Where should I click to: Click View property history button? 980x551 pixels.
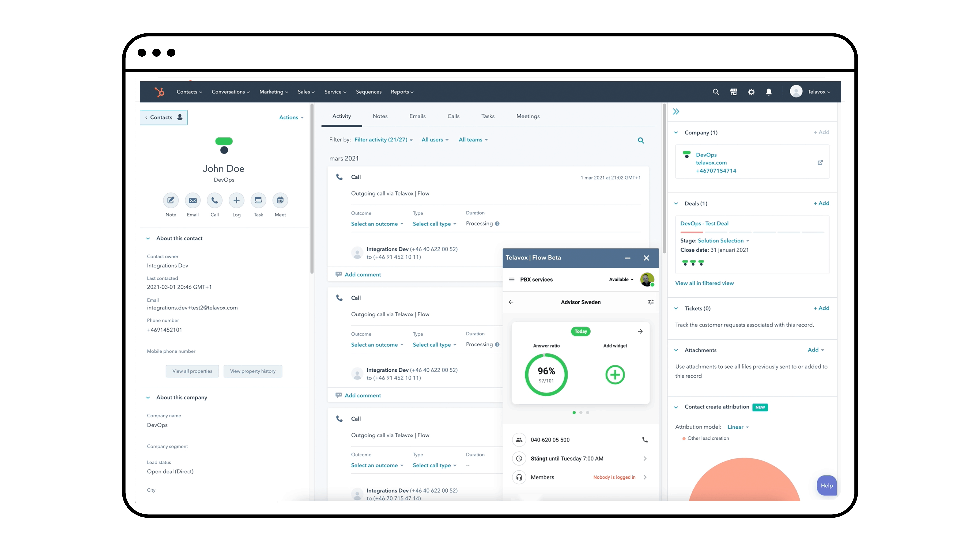pyautogui.click(x=253, y=371)
